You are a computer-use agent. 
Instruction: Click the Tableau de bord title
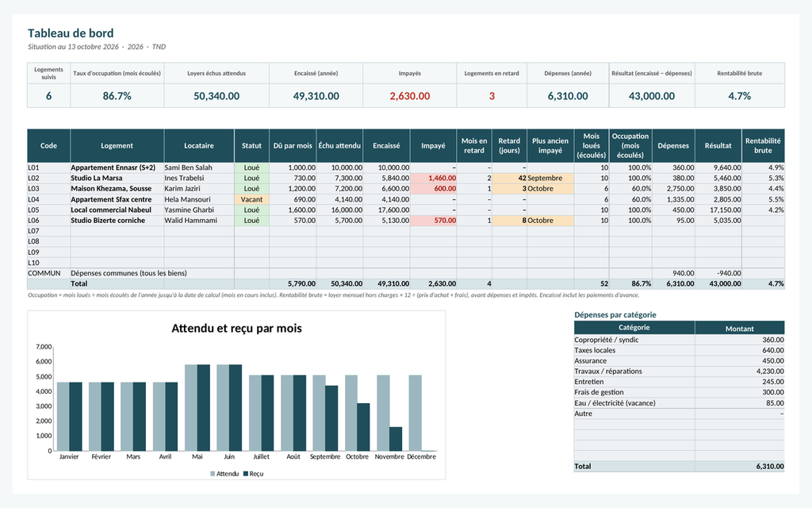(71, 33)
